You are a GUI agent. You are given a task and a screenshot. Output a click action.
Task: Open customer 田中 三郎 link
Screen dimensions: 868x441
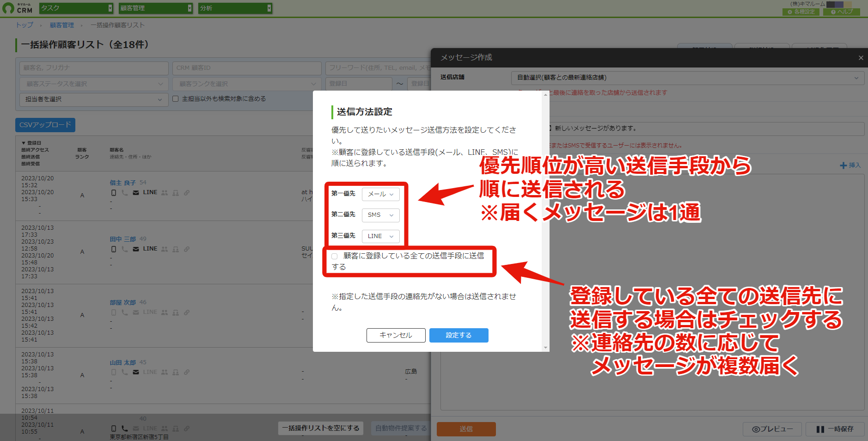pos(123,239)
